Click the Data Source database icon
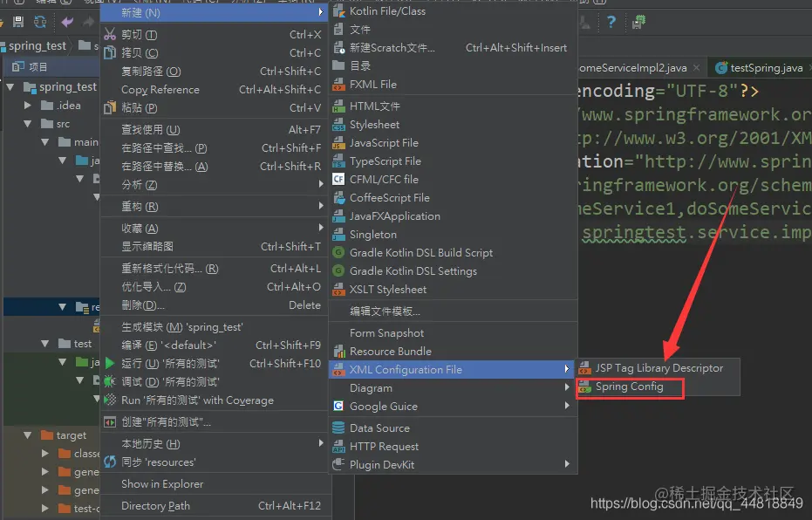Viewport: 812px width, 520px height. [338, 428]
